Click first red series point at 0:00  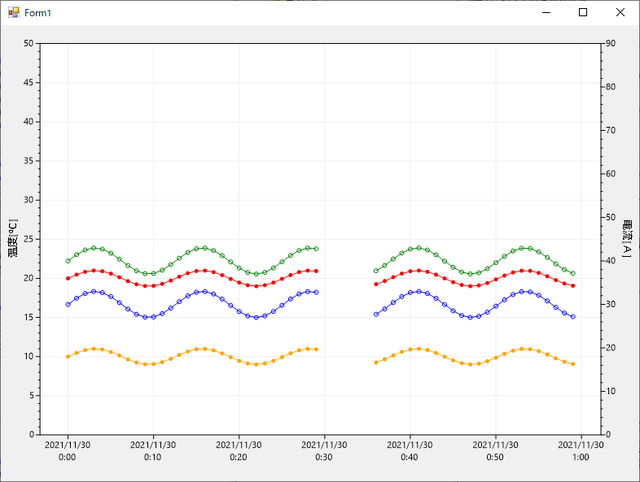68,278
